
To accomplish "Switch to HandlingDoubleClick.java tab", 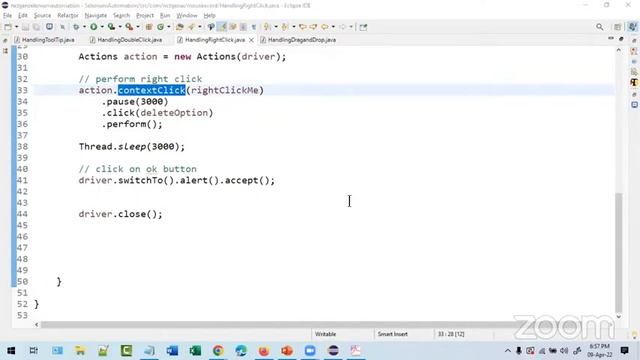I will pos(126,40).
